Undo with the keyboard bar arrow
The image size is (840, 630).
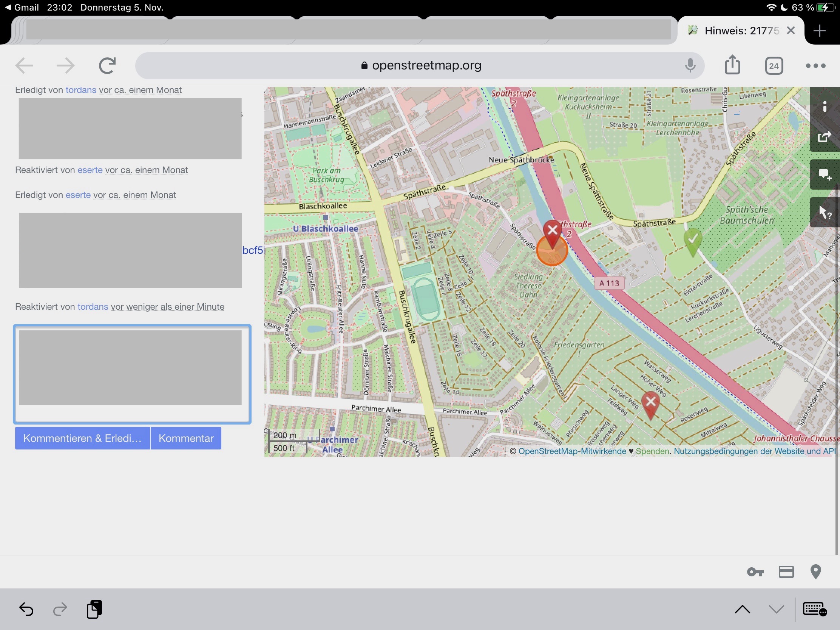pyautogui.click(x=26, y=610)
